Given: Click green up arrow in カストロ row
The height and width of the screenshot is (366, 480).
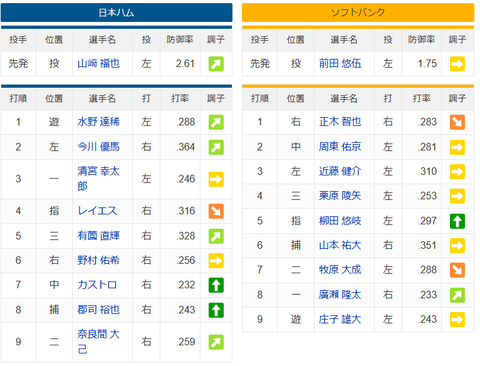Looking at the screenshot, I should 216,285.
